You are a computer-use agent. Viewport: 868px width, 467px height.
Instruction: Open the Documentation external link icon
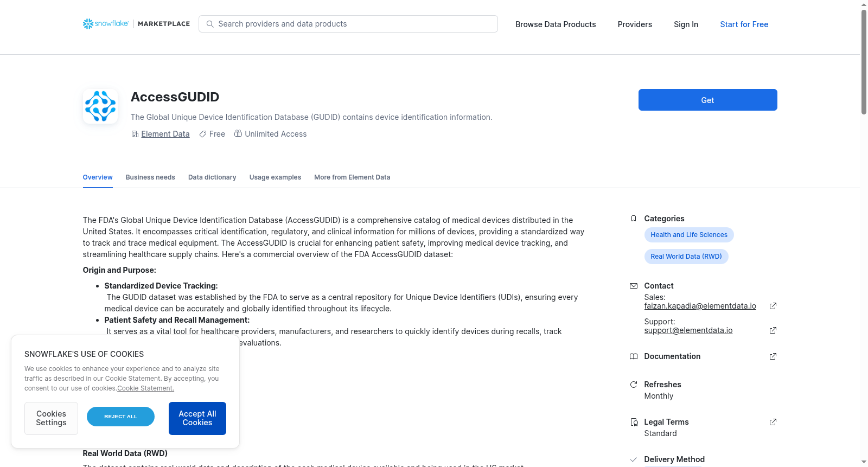click(773, 356)
